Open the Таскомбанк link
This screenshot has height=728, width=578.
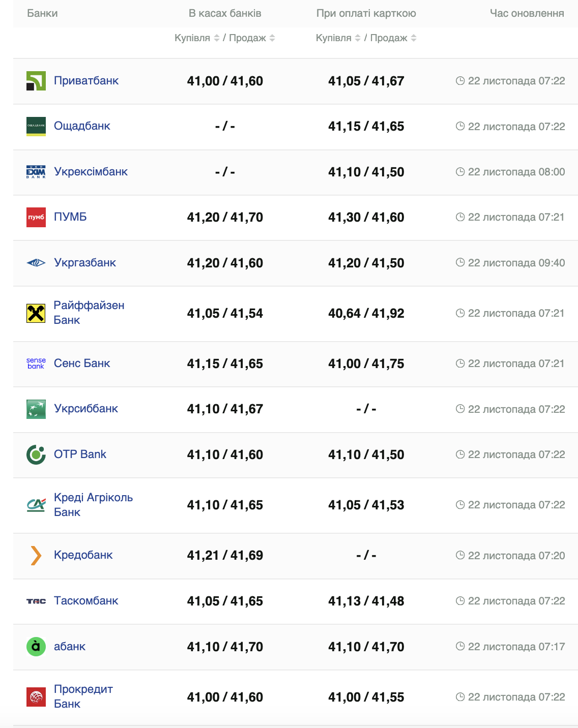(x=86, y=601)
